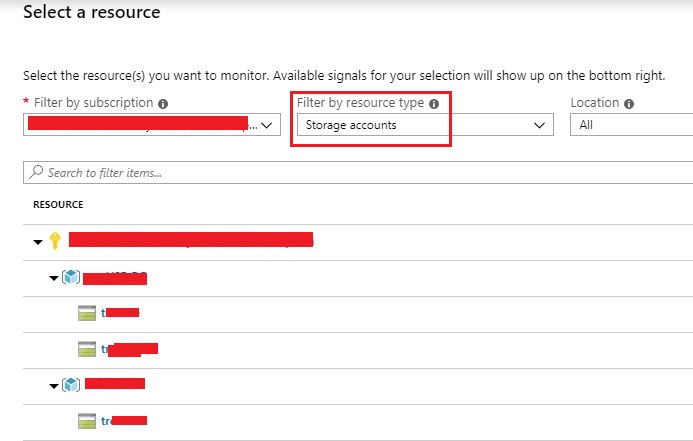Image resolution: width=693 pixels, height=441 pixels.
Task: Click info icon beside Filter by resource type
Action: (x=433, y=103)
